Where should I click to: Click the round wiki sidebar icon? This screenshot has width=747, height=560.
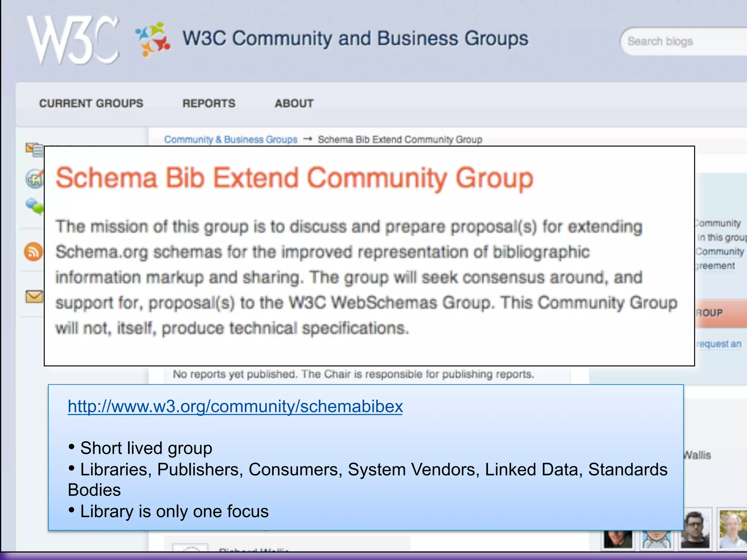[x=35, y=179]
